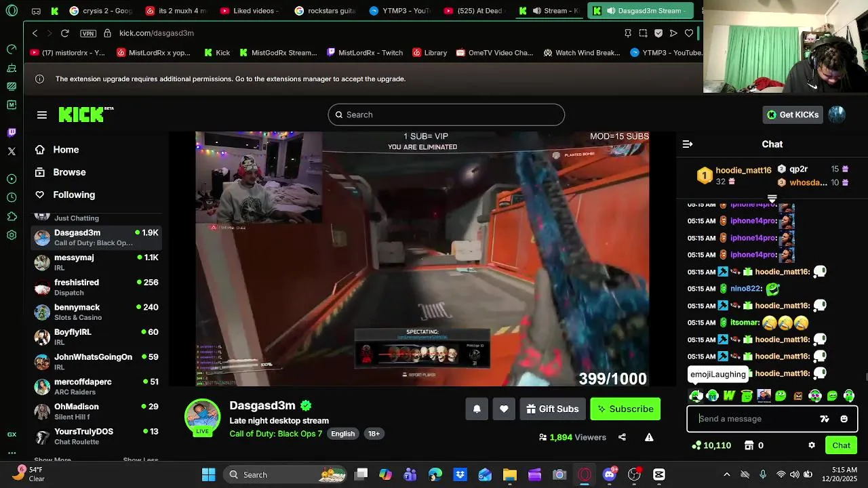Send message with the Chat button
Image resolution: width=868 pixels, height=488 pixels.
click(842, 445)
